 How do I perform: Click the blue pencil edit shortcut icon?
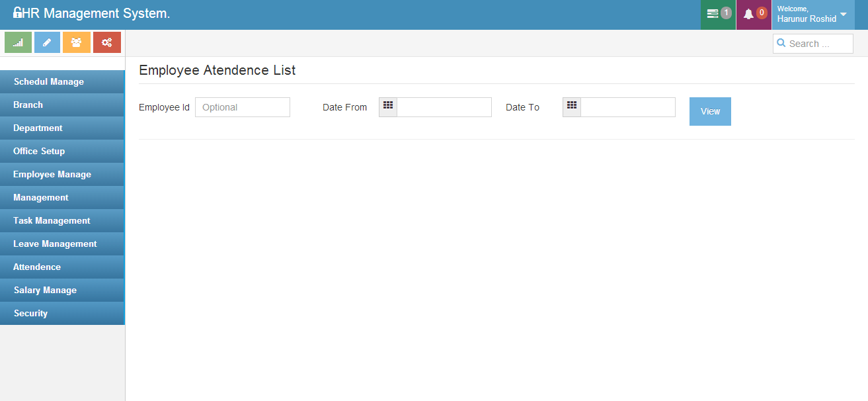coord(47,42)
